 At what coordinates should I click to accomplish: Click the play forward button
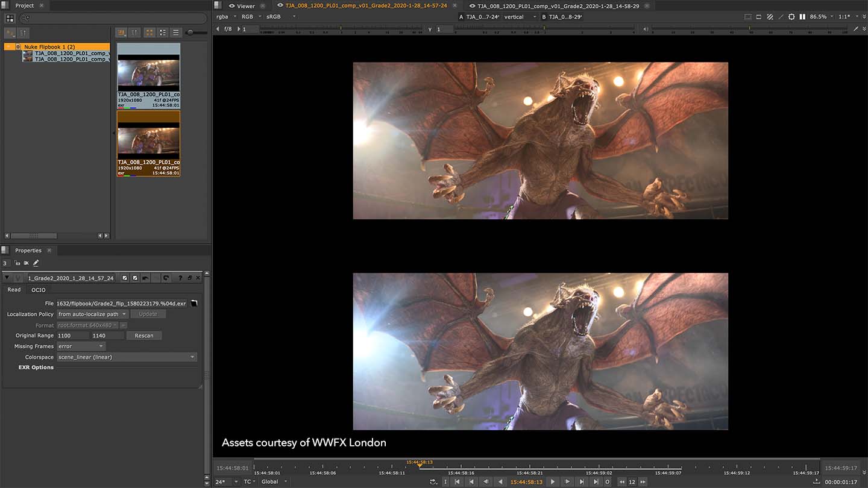[x=553, y=481]
